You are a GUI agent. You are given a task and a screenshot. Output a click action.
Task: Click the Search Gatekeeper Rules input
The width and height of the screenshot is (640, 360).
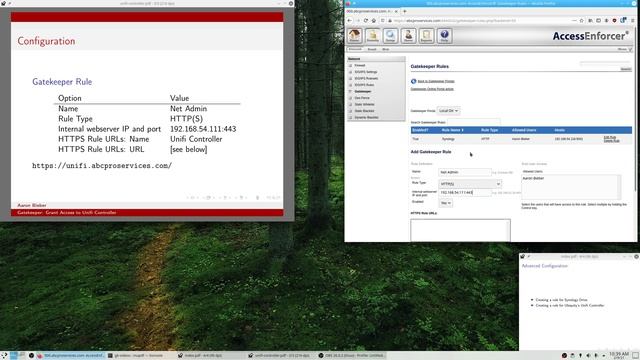pos(473,122)
